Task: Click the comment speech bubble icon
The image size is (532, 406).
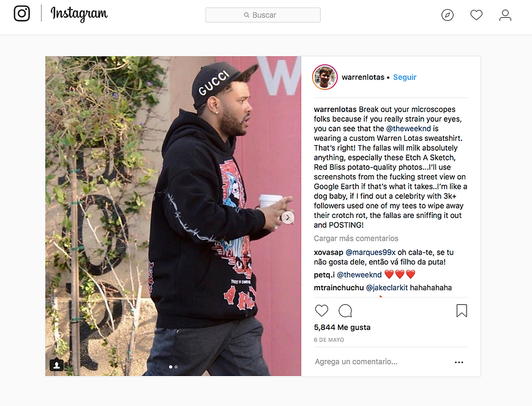Action: (x=345, y=310)
